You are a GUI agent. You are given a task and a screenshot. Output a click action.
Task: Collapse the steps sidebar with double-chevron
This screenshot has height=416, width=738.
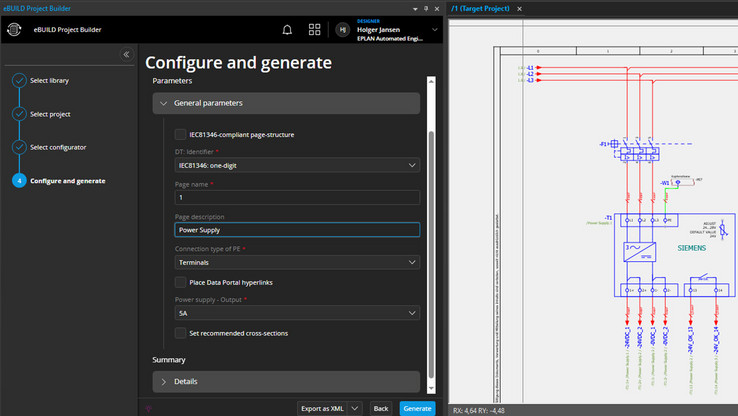126,54
